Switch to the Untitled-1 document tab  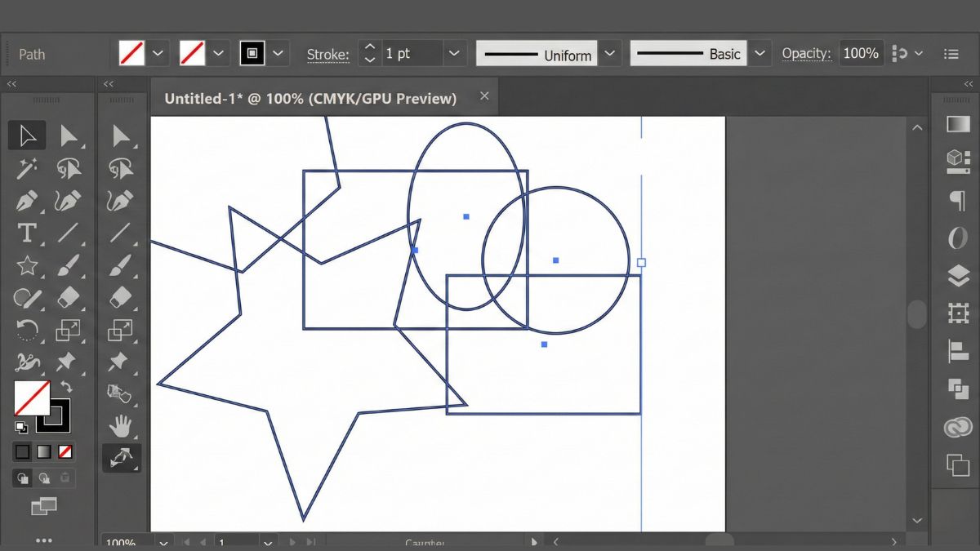(x=310, y=98)
